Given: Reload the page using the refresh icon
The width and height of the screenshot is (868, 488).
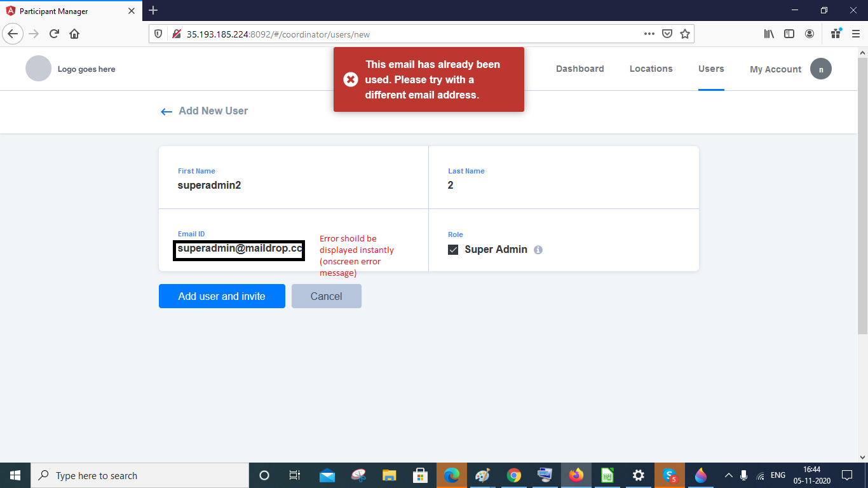Looking at the screenshot, I should coord(53,34).
